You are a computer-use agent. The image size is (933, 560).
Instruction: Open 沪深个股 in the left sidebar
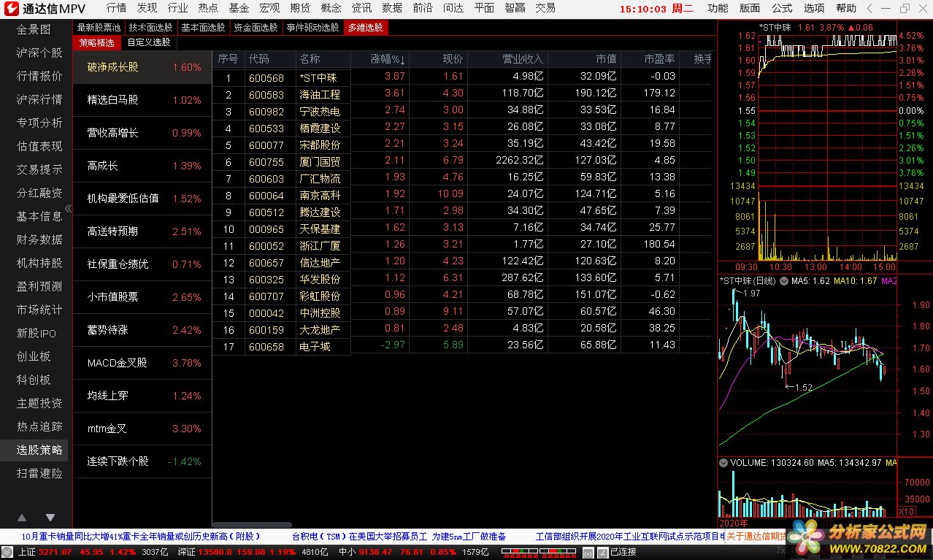click(39, 53)
